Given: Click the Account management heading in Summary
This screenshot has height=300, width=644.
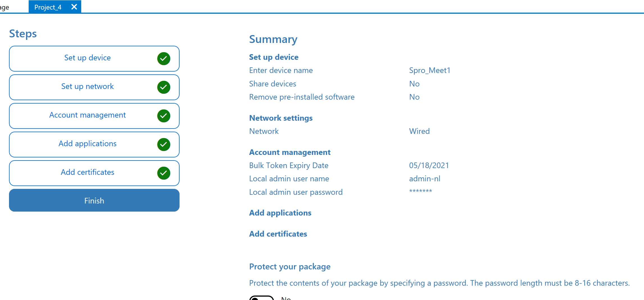Looking at the screenshot, I should point(290,152).
